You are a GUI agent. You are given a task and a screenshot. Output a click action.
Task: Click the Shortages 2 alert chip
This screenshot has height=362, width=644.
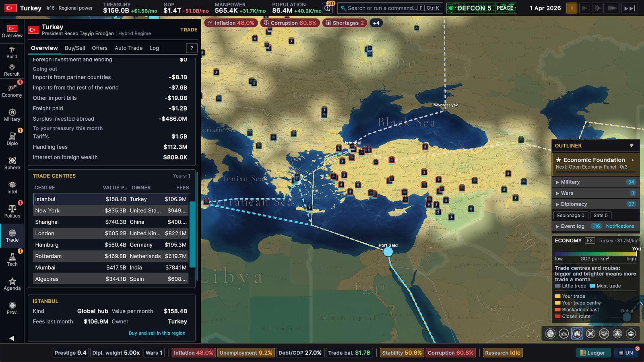tap(345, 23)
